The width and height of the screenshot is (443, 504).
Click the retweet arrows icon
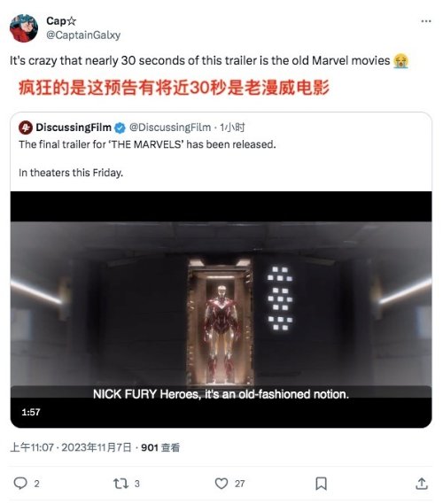[x=120, y=483]
